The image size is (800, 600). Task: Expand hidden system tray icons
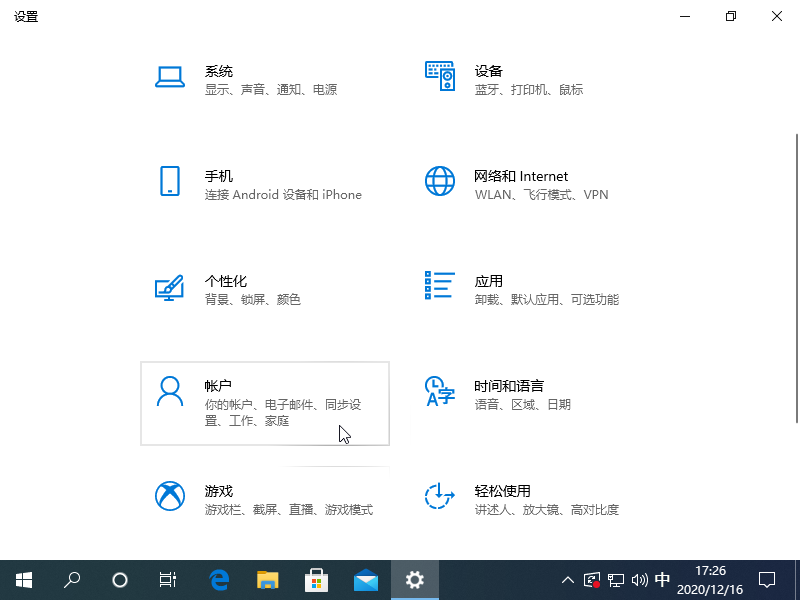[x=567, y=580]
